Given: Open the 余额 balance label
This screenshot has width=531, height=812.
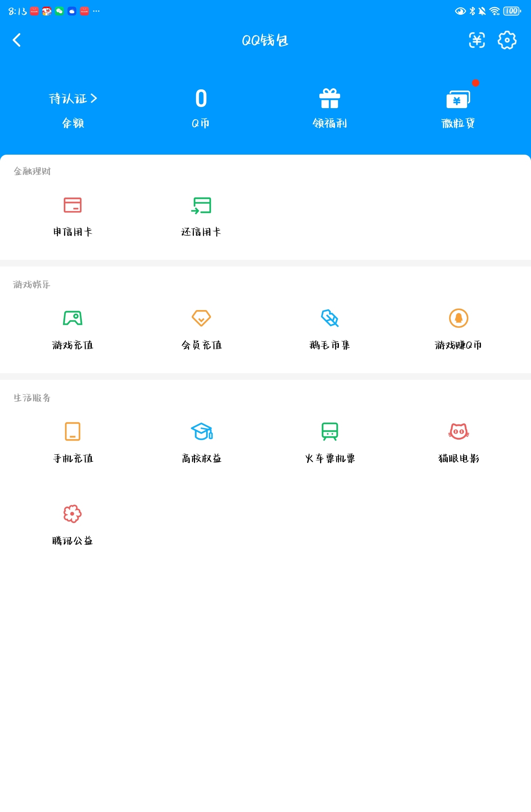Looking at the screenshot, I should [x=73, y=123].
